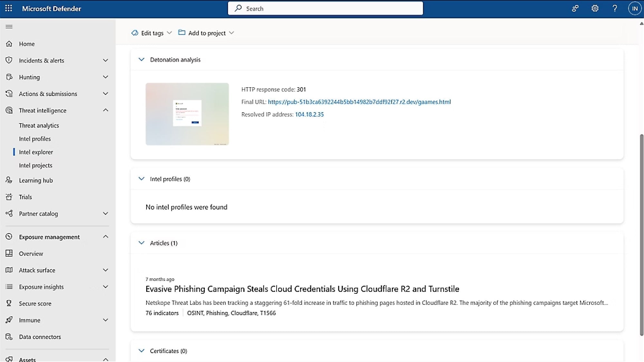Collapse the Exposure management chevron

105,237
